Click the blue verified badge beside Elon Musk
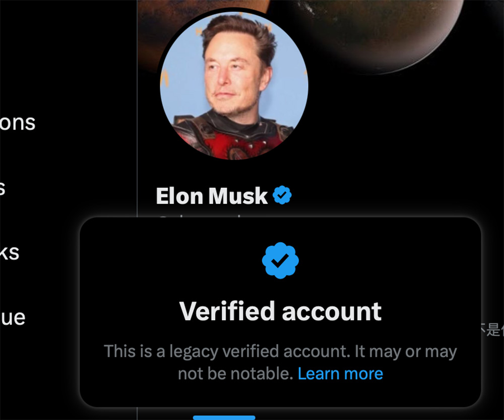Viewport: 504px width, 420px height. tap(282, 195)
